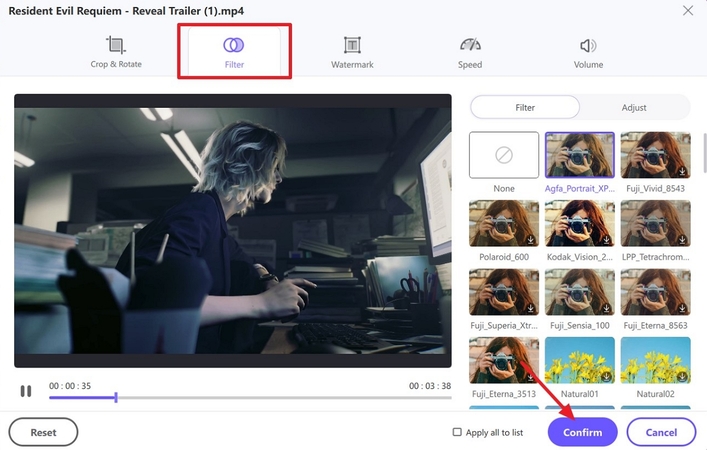Click the Cancel button
707x450 pixels.
[661, 432]
